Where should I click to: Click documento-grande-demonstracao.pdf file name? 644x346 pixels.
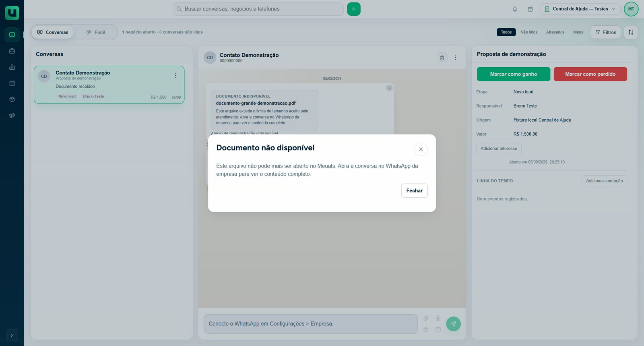[x=256, y=103]
